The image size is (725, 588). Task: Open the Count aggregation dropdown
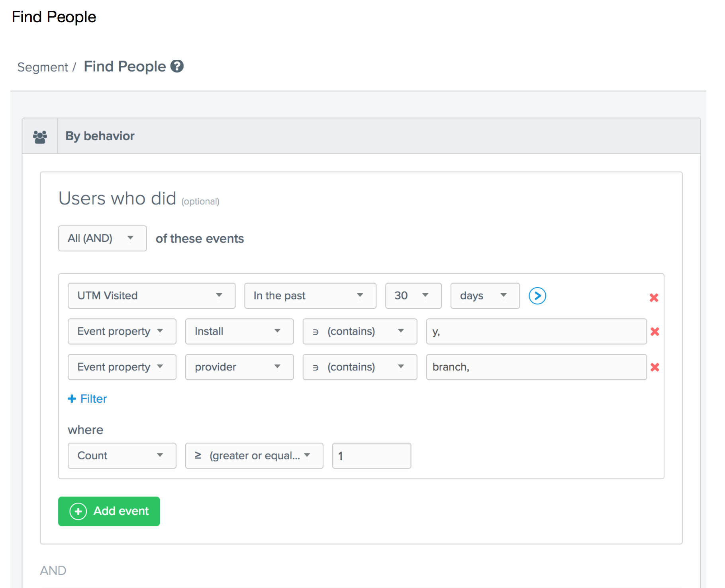(x=122, y=455)
